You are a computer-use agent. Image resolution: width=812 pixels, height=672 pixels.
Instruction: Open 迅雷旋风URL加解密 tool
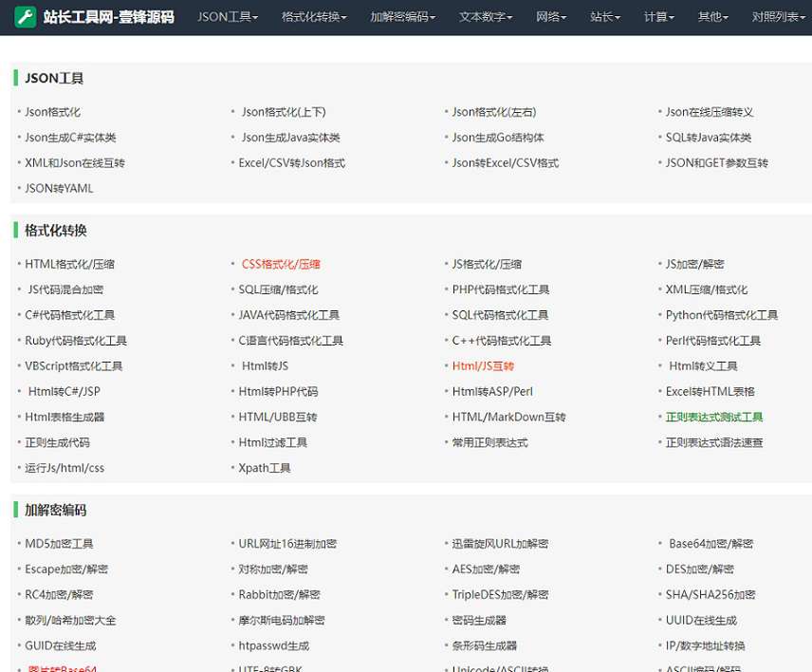click(500, 543)
